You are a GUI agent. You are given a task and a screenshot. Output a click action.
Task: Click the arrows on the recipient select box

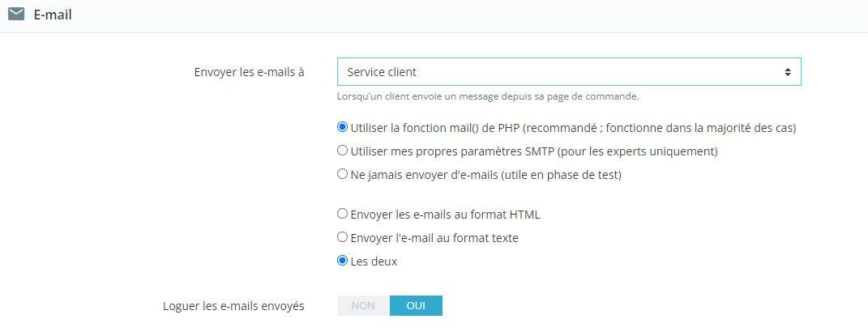click(787, 72)
